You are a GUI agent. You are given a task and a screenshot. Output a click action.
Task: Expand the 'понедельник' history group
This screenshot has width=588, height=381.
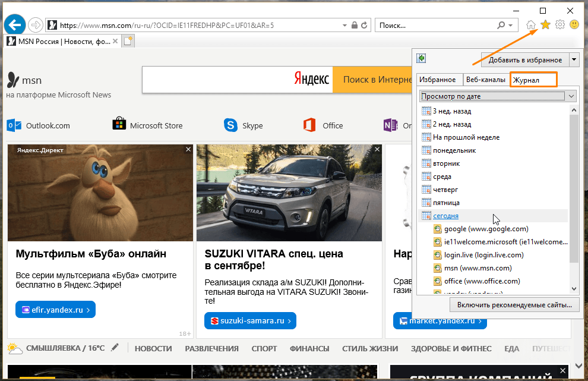(454, 150)
